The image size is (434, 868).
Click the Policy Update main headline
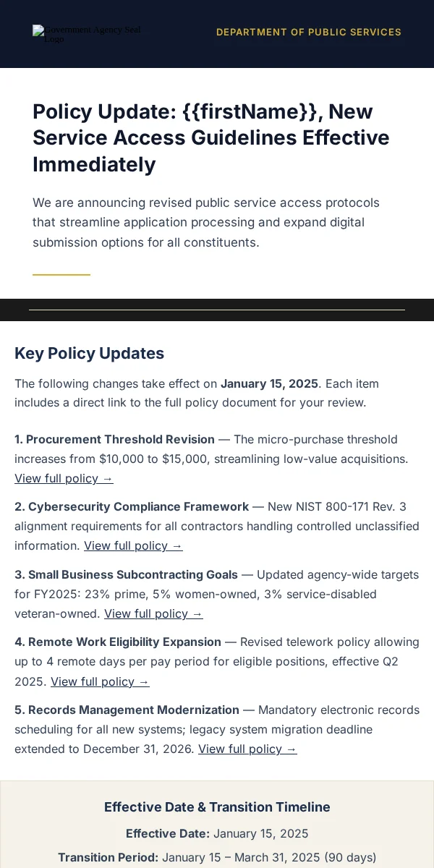pos(211,138)
